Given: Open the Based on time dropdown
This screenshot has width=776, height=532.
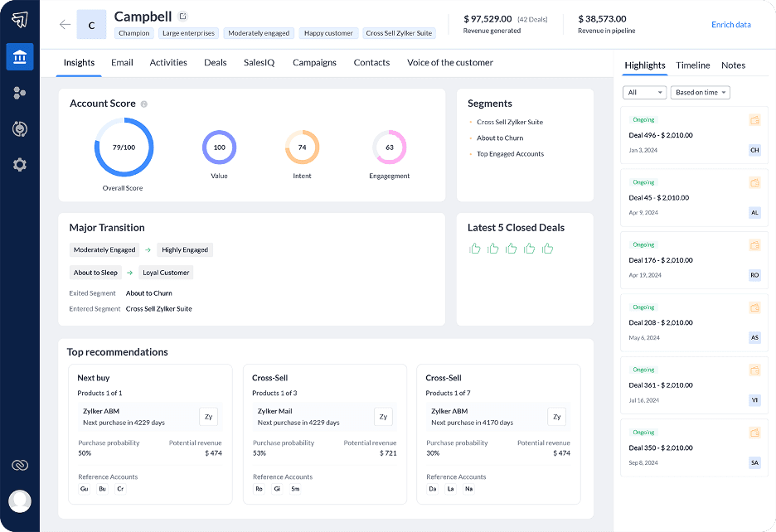Looking at the screenshot, I should [700, 93].
